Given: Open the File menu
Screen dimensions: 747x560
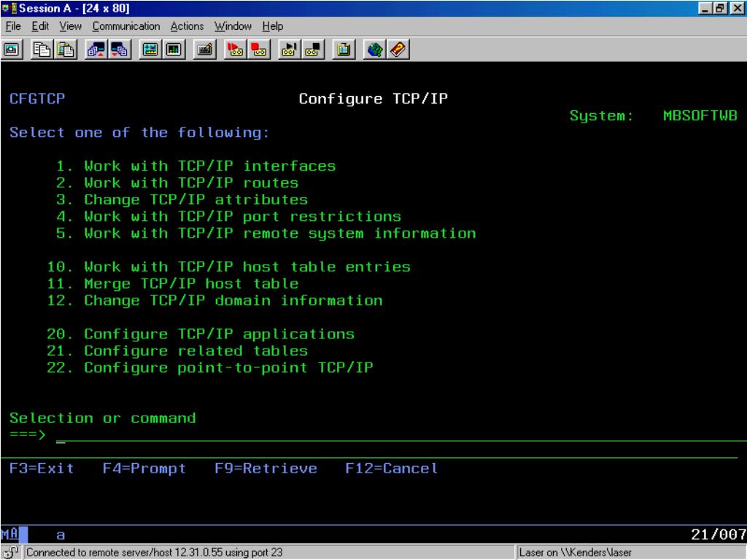Looking at the screenshot, I should coord(13,26).
